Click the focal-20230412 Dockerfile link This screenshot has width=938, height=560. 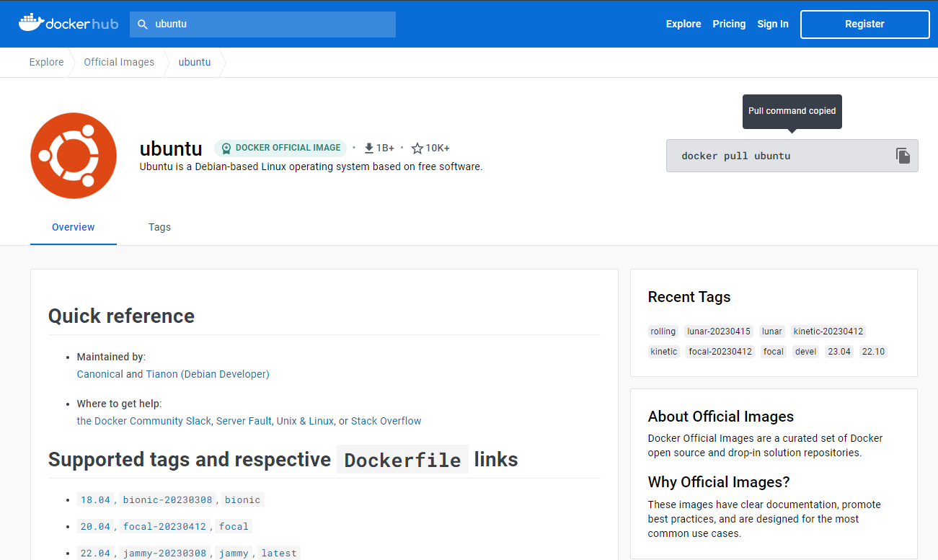165,526
